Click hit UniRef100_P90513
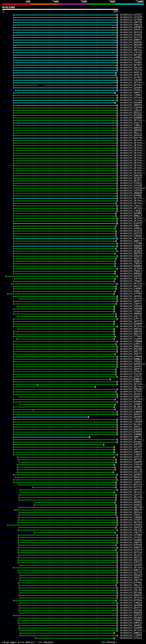 [x=131, y=90]
